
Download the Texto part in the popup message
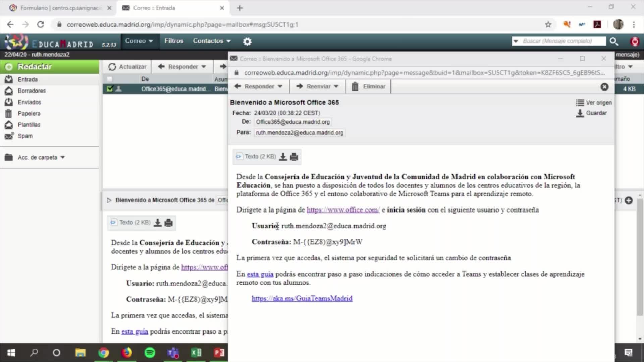tap(283, 157)
